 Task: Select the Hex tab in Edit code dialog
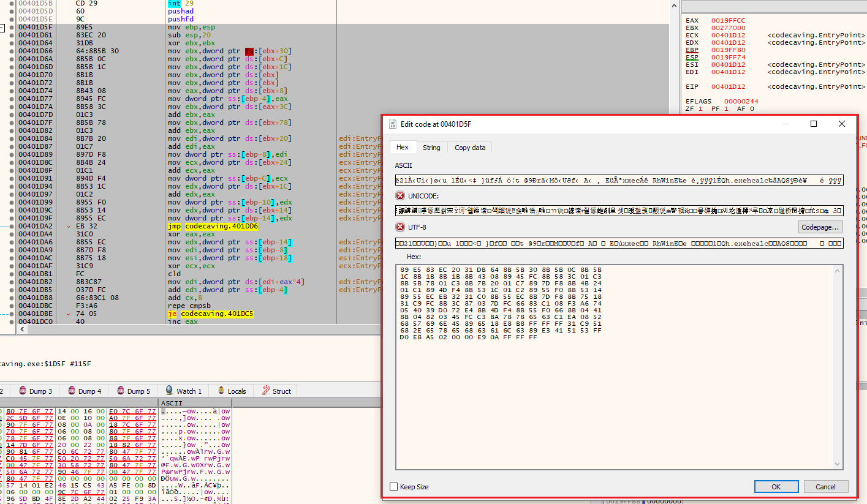(403, 147)
